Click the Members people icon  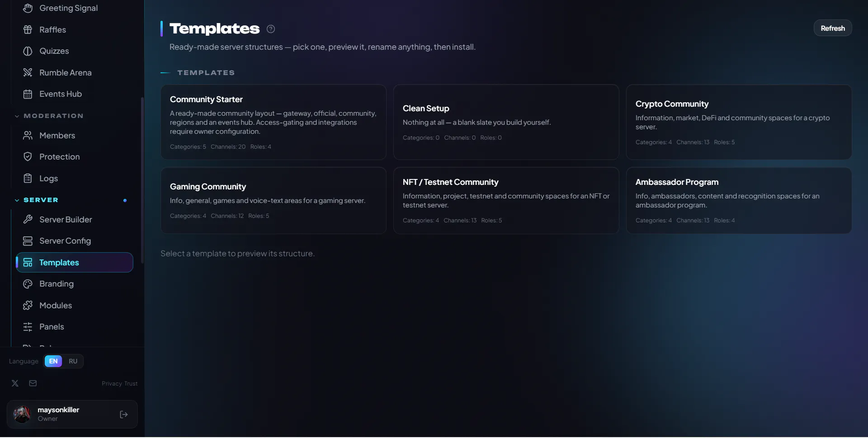point(28,136)
